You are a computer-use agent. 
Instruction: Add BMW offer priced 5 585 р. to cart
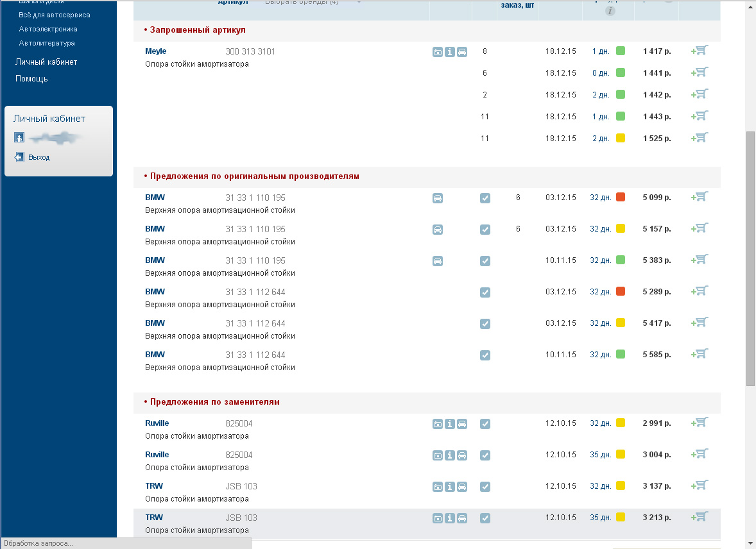700,354
